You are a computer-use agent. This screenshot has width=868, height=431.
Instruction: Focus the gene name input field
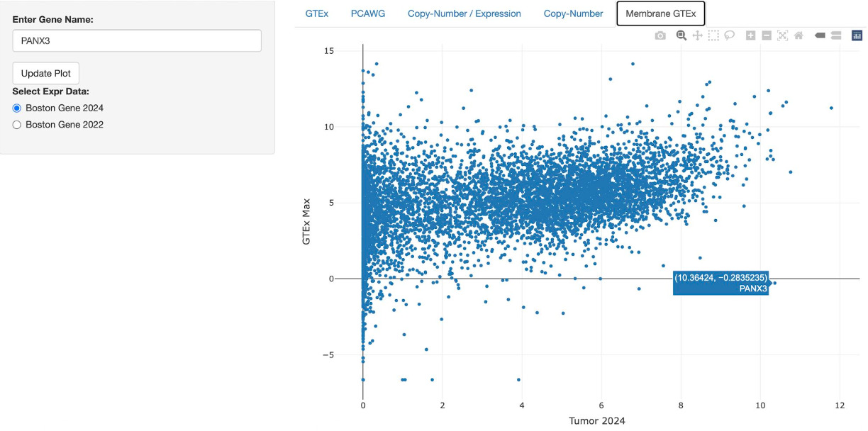tap(137, 40)
